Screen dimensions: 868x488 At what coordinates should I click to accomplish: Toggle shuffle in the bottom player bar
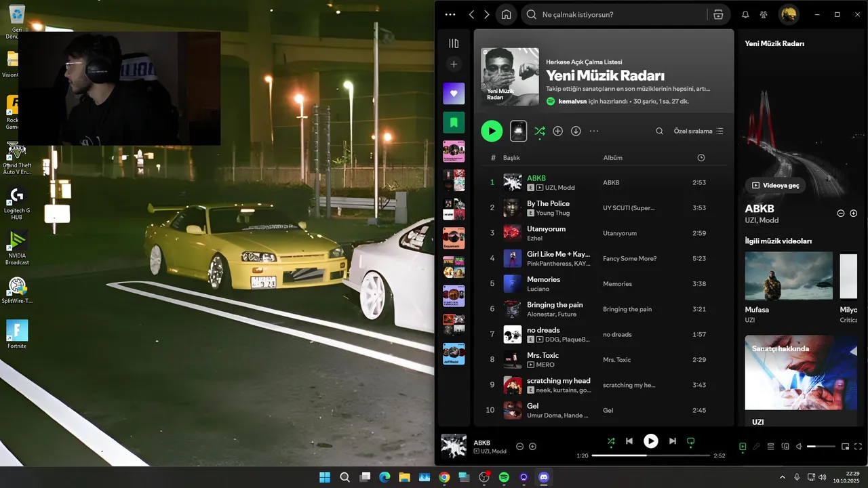coord(611,441)
